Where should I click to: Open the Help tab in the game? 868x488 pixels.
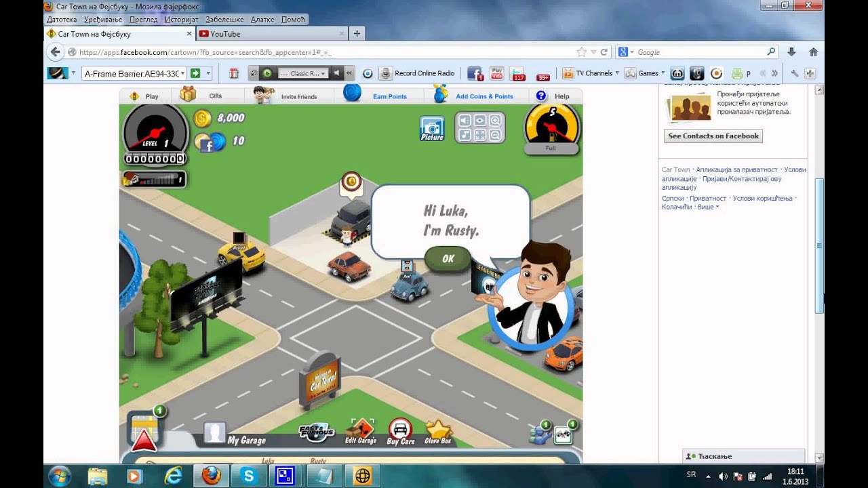coord(553,96)
